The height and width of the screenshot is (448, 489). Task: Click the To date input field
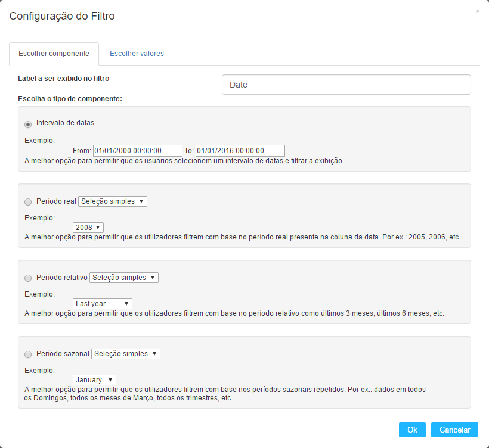click(240, 151)
